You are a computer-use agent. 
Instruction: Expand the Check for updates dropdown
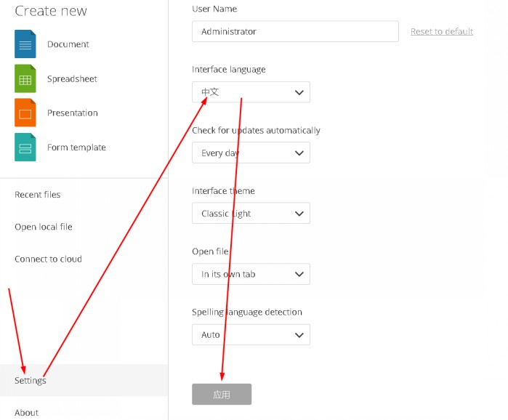click(251, 153)
